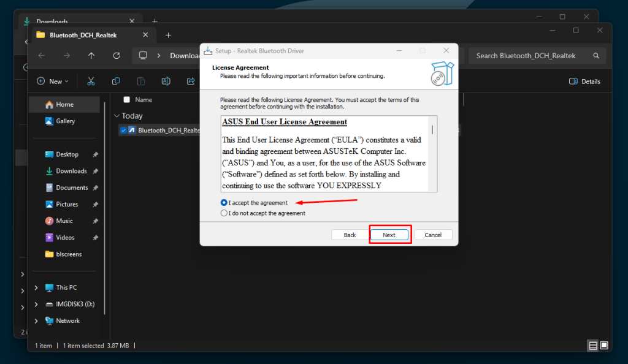Expand This PC in the sidebar

pos(36,287)
